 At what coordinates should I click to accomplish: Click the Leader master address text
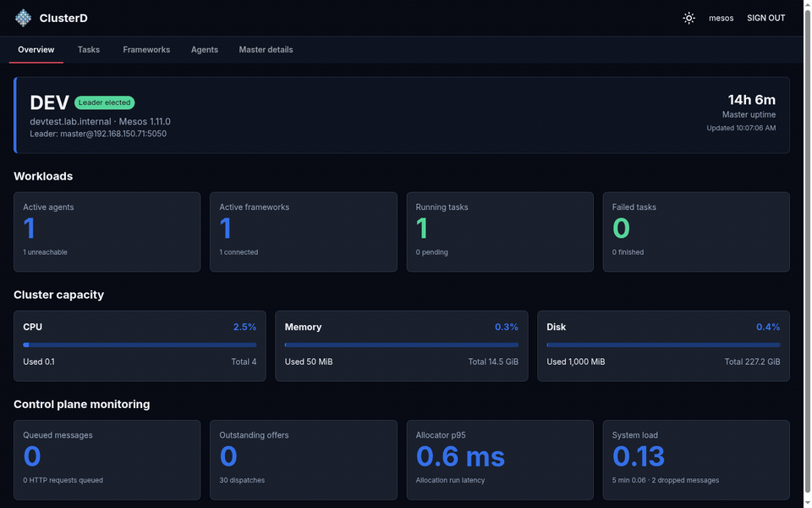(98, 134)
